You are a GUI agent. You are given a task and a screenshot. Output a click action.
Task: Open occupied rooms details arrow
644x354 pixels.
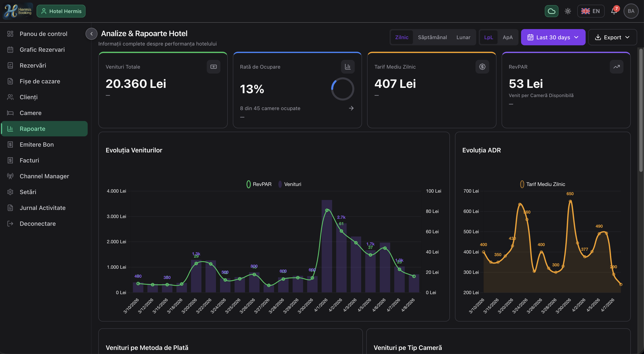pyautogui.click(x=351, y=108)
